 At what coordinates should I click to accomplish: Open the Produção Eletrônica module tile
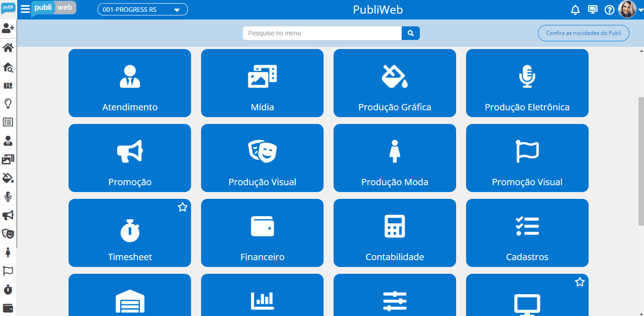click(527, 83)
